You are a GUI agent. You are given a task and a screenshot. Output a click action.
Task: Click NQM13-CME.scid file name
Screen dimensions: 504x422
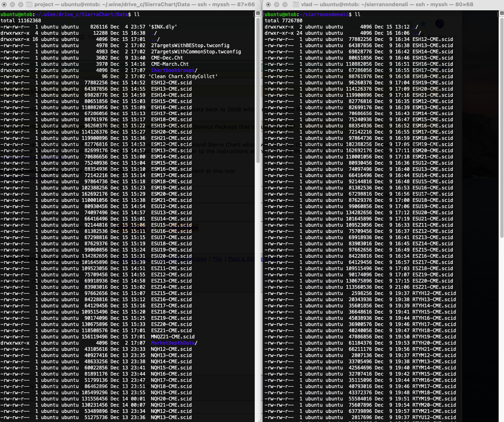click(171, 417)
